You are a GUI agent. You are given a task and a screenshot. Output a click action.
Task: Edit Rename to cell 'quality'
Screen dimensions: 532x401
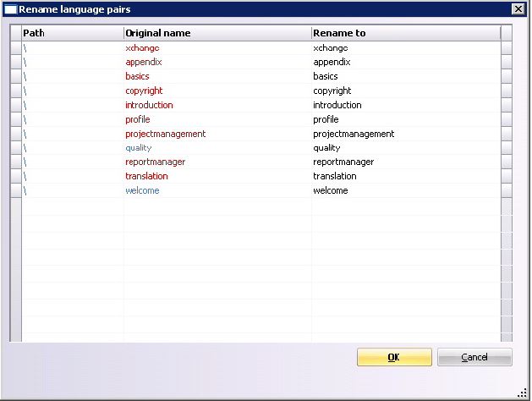tap(406, 148)
